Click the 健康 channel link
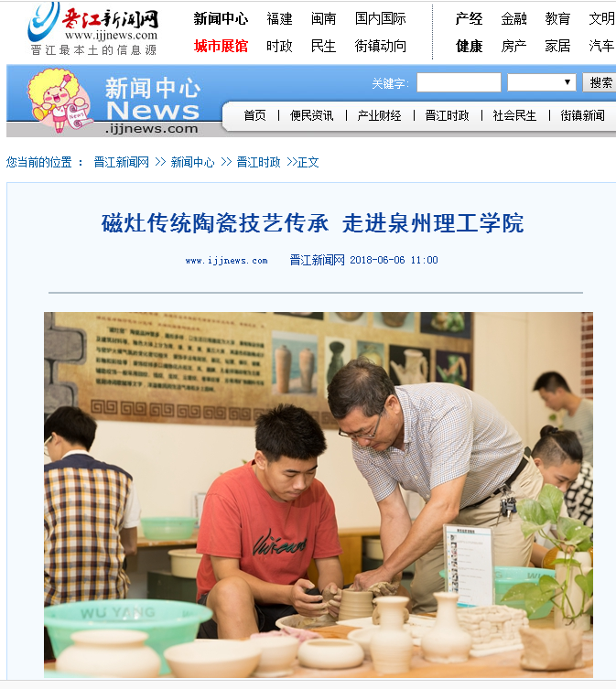 (470, 46)
